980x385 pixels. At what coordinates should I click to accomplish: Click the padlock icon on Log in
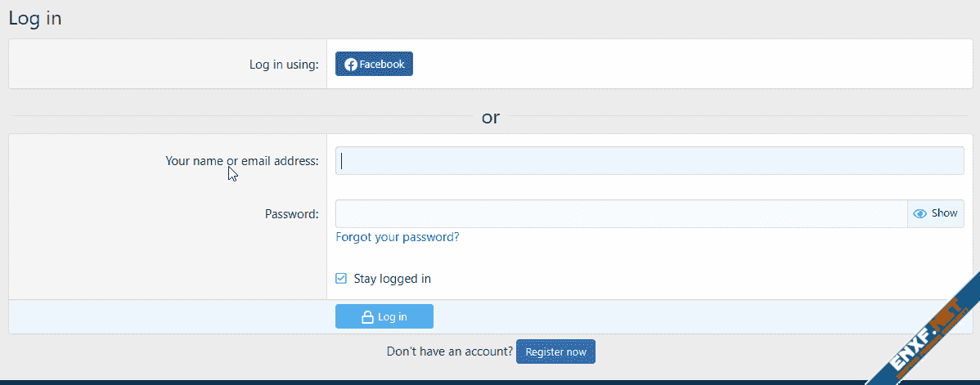pyautogui.click(x=368, y=317)
